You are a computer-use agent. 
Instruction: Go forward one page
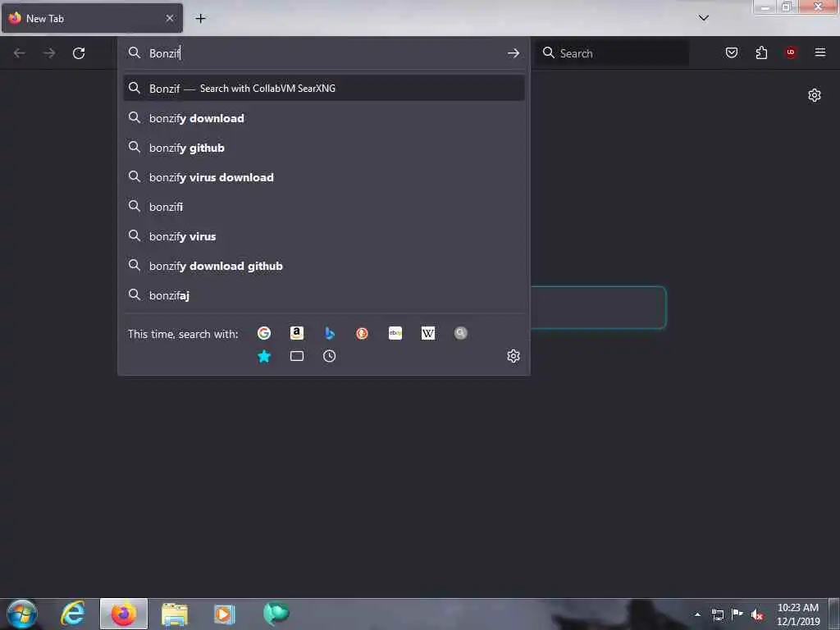(x=48, y=53)
